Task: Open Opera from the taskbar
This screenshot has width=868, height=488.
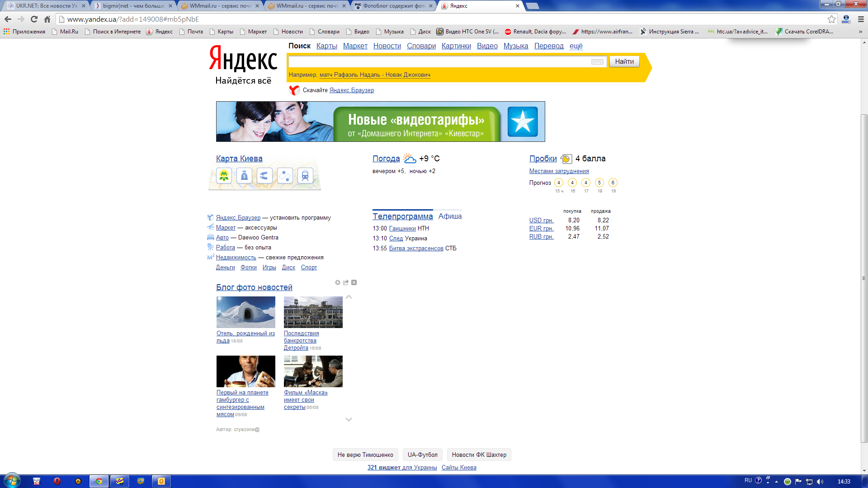Action: point(57,481)
